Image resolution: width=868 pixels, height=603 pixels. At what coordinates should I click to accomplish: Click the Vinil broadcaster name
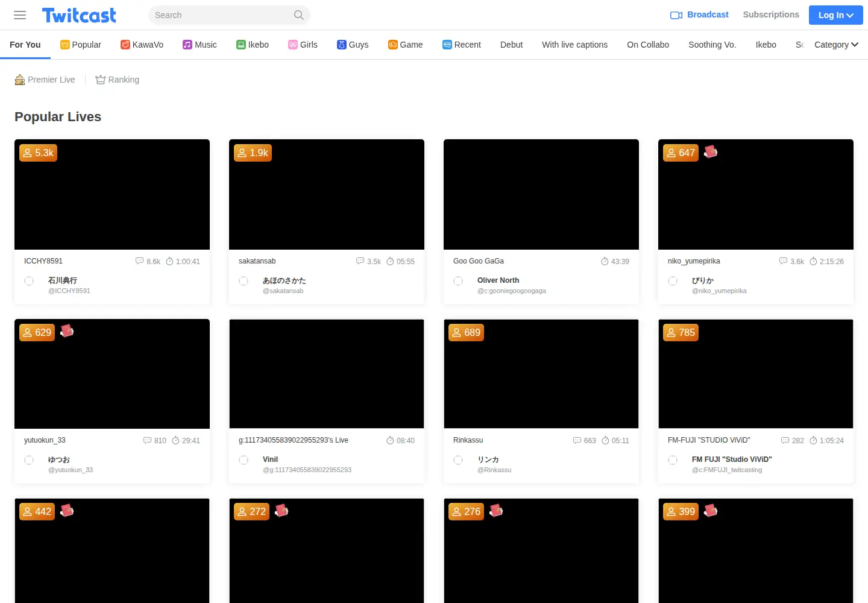click(270, 459)
